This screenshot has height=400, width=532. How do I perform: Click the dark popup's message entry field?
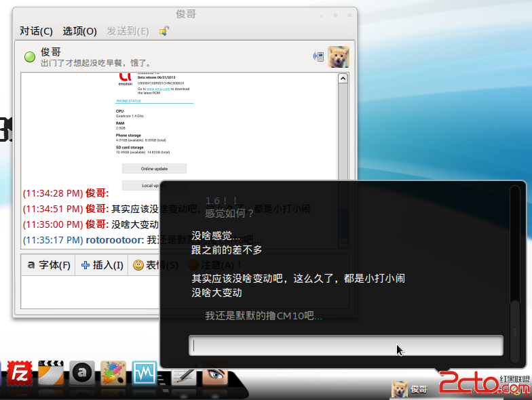[x=346, y=346]
